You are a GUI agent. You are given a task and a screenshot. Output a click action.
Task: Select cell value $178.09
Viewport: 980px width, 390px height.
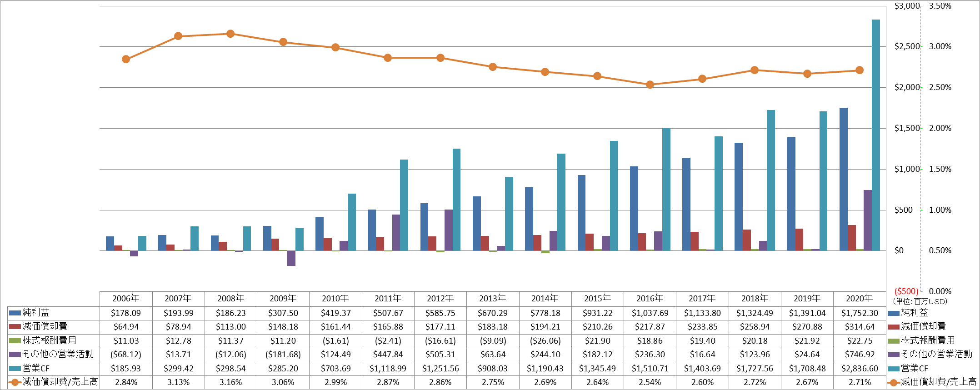(x=126, y=313)
